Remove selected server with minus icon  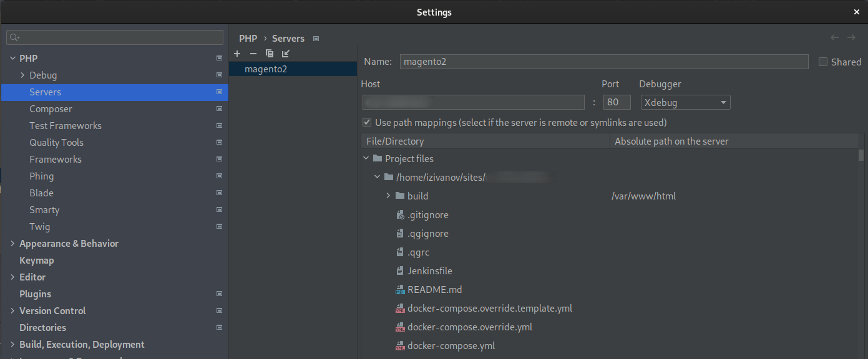click(x=253, y=54)
